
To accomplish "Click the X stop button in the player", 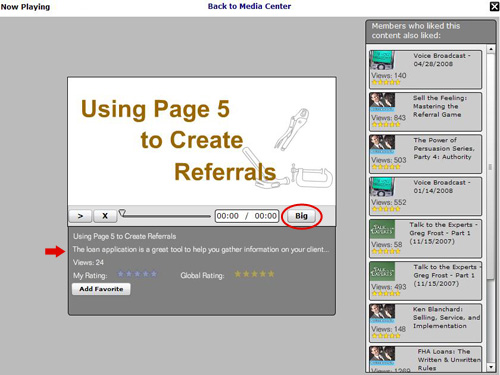I will tap(105, 216).
